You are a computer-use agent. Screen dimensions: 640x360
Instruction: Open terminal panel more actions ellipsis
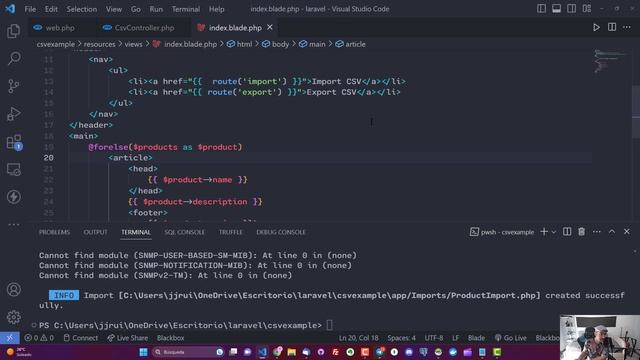[x=596, y=232]
